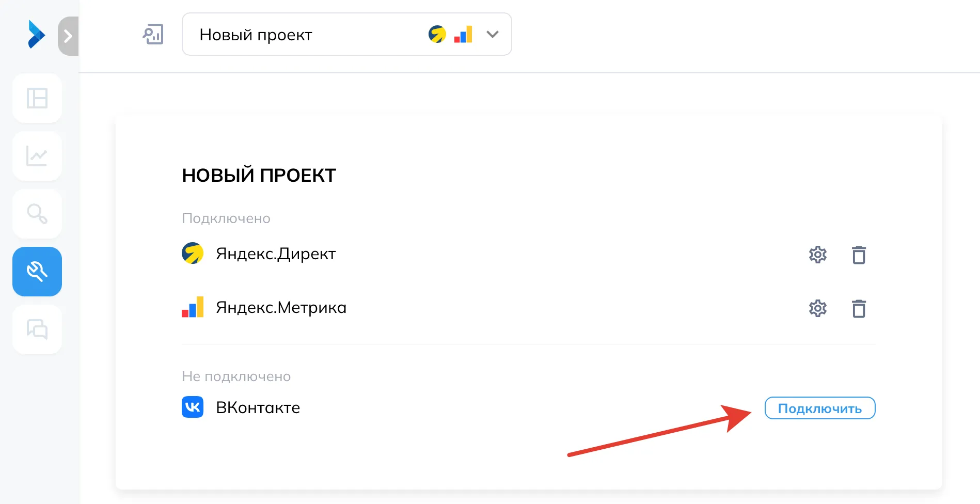980x504 pixels.
Task: Select the active wrench settings sidebar icon
Action: pos(37,272)
